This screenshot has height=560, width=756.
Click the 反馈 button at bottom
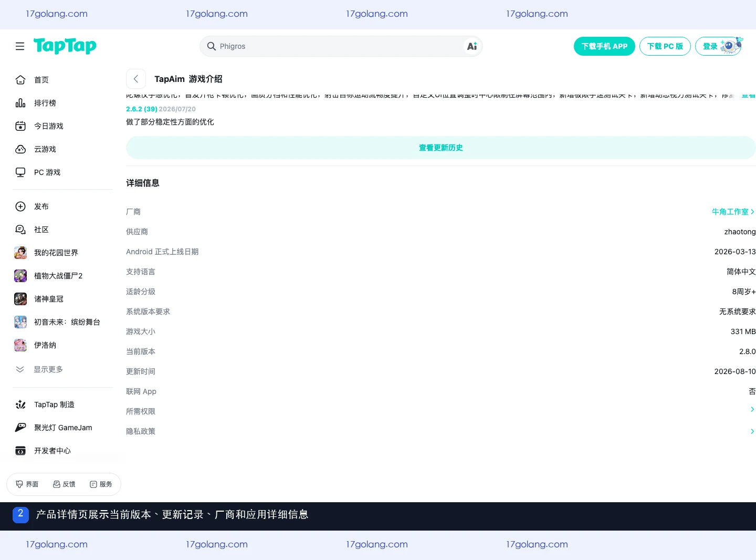point(64,484)
